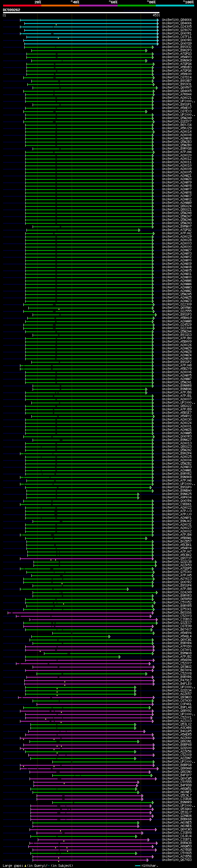This screenshot has width=197, height=868.
Task: Open hit UniRef100_Q06YQ9
Action: coord(177,43)
